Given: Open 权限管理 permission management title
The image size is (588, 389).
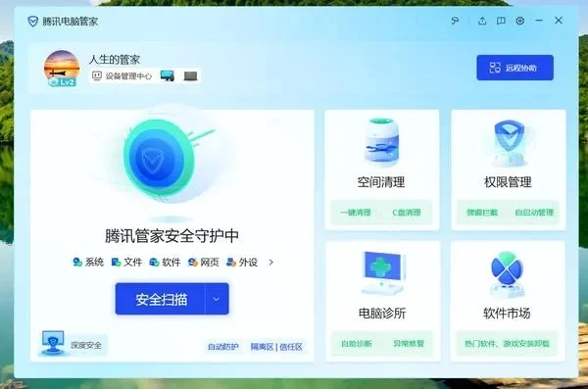Looking at the screenshot, I should 508,182.
